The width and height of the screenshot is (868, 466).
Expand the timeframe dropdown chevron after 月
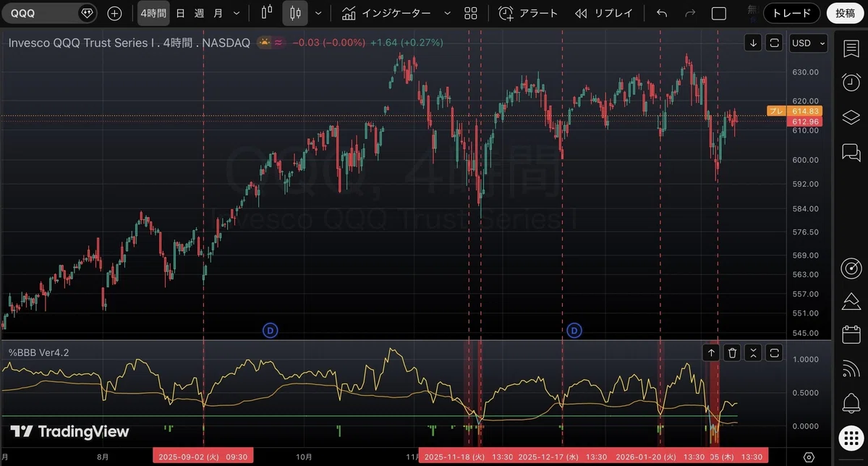237,13
